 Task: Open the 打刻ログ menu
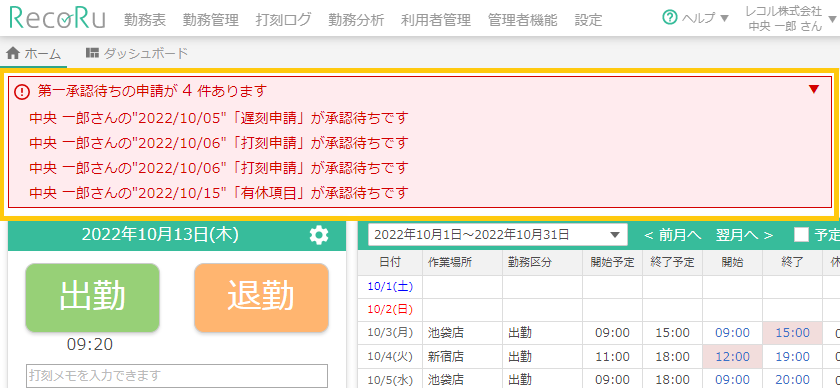[283, 20]
